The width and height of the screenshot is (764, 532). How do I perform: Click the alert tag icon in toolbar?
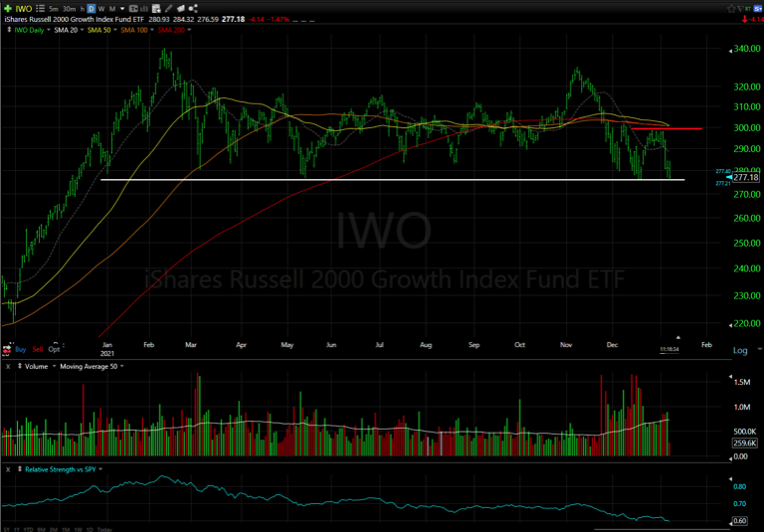point(181,8)
